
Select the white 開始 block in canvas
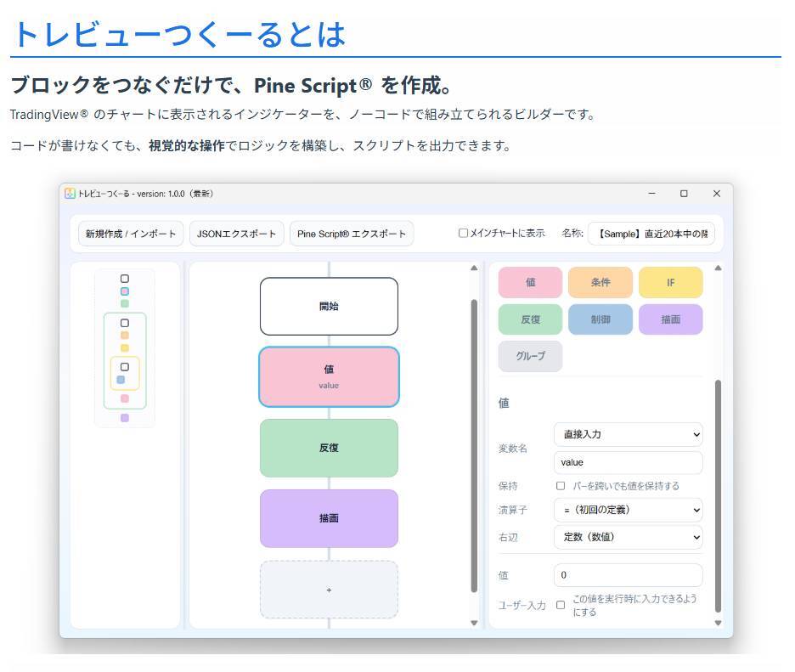pos(329,307)
